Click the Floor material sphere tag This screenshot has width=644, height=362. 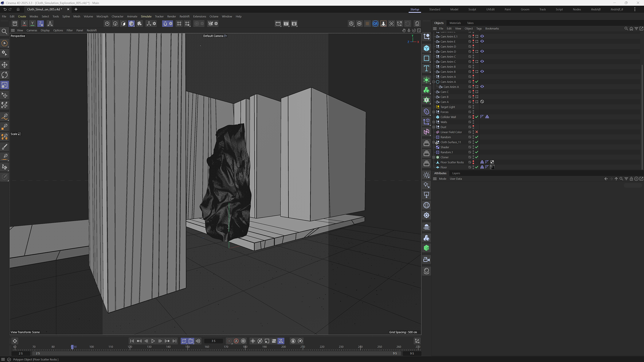(x=492, y=167)
